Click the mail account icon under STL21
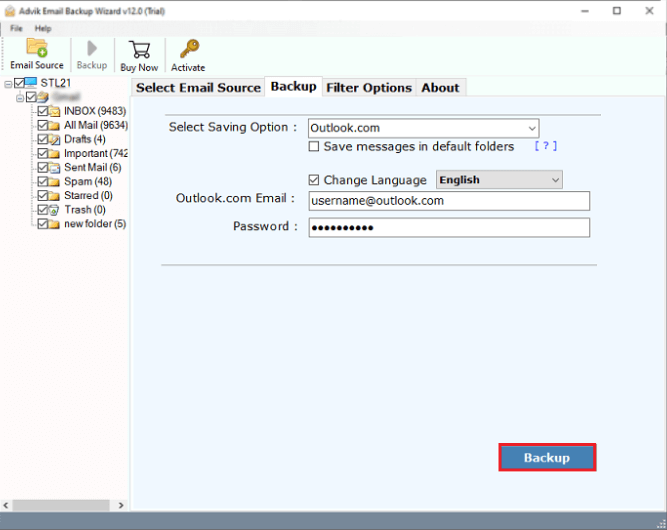The width and height of the screenshot is (667, 530). [x=43, y=97]
